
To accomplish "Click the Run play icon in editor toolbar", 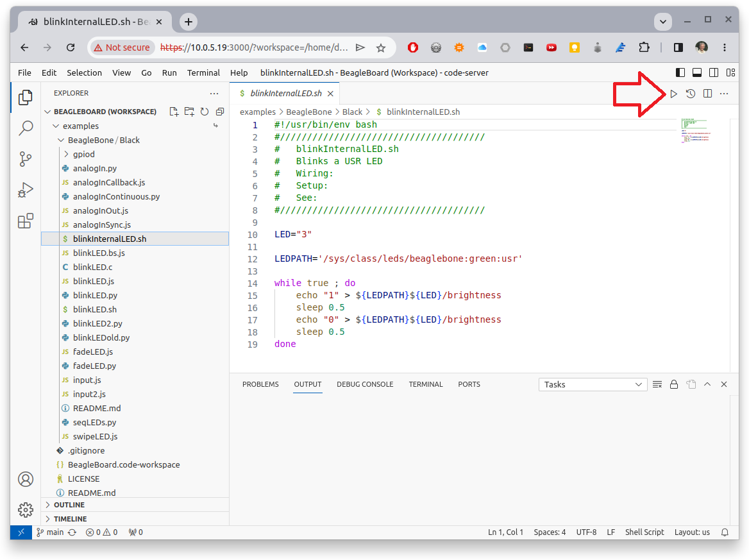I will (673, 94).
